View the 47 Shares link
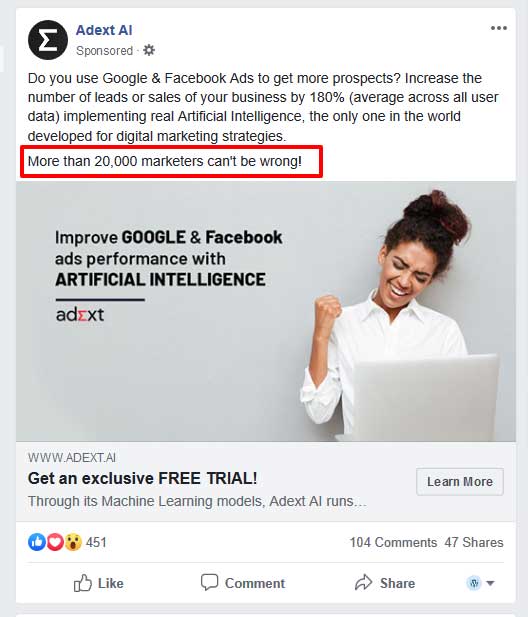The height and width of the screenshot is (617, 528). pyautogui.click(x=474, y=542)
